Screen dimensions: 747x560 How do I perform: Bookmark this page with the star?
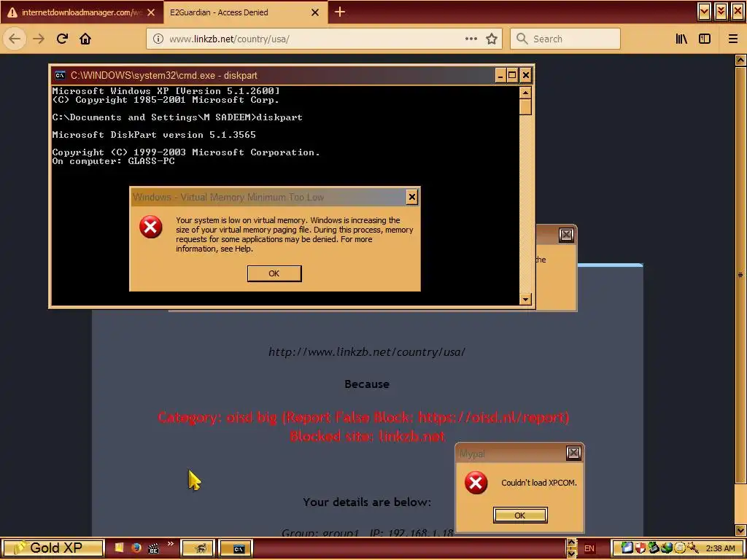coord(492,39)
